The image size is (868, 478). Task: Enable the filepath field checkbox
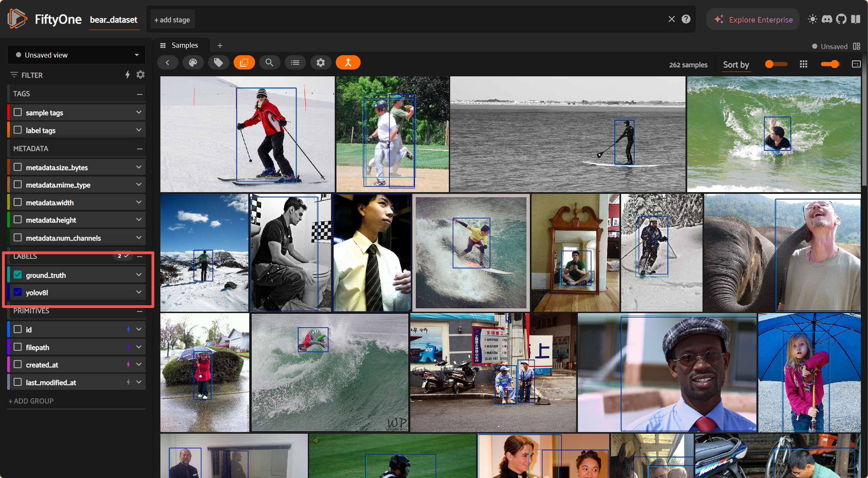(18, 347)
